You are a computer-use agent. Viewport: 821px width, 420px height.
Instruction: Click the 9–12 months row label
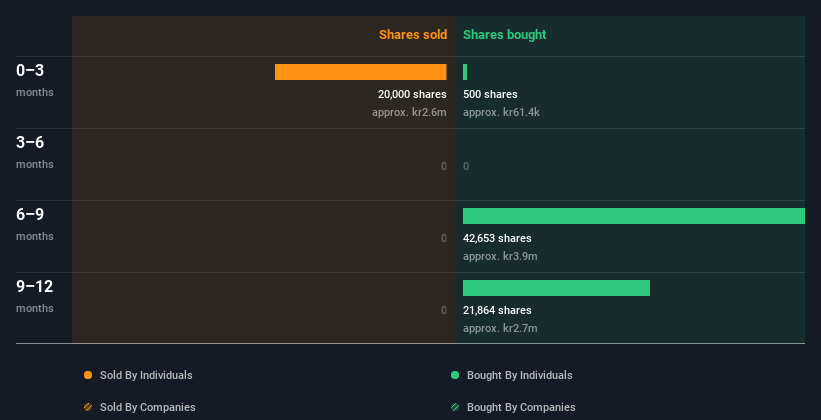35,296
